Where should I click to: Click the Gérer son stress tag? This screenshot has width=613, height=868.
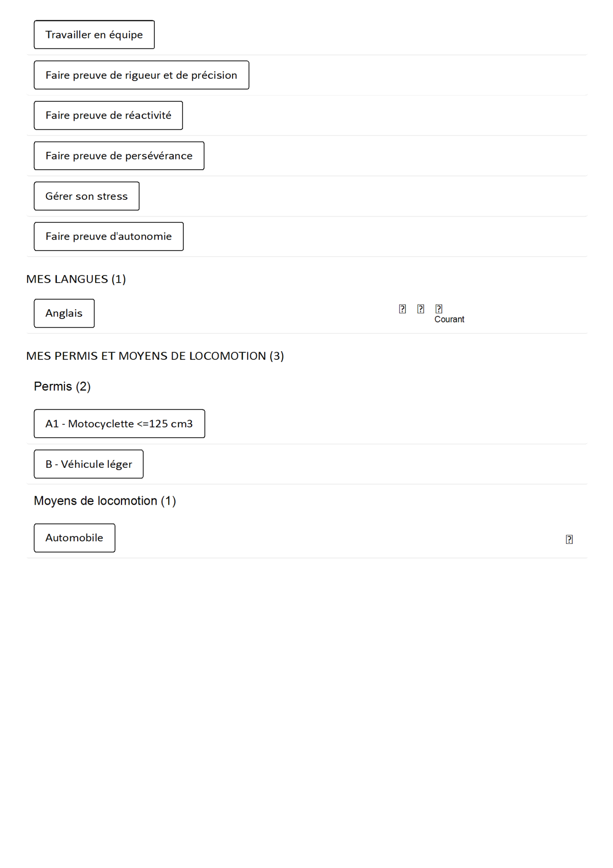coord(86,196)
